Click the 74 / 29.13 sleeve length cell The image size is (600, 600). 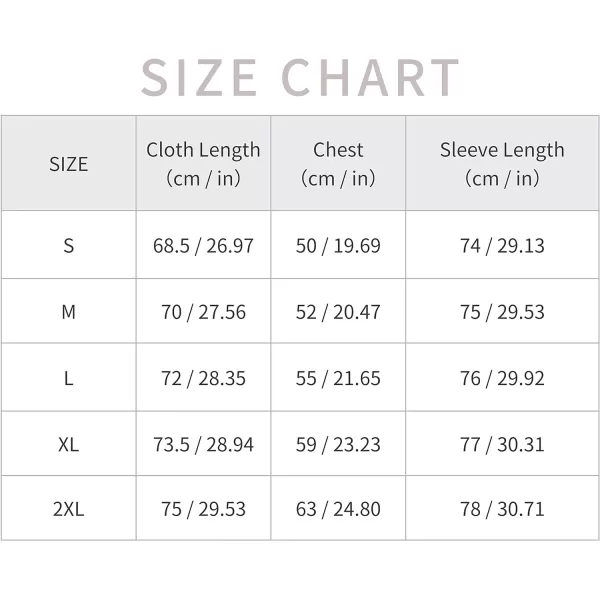[502, 246]
